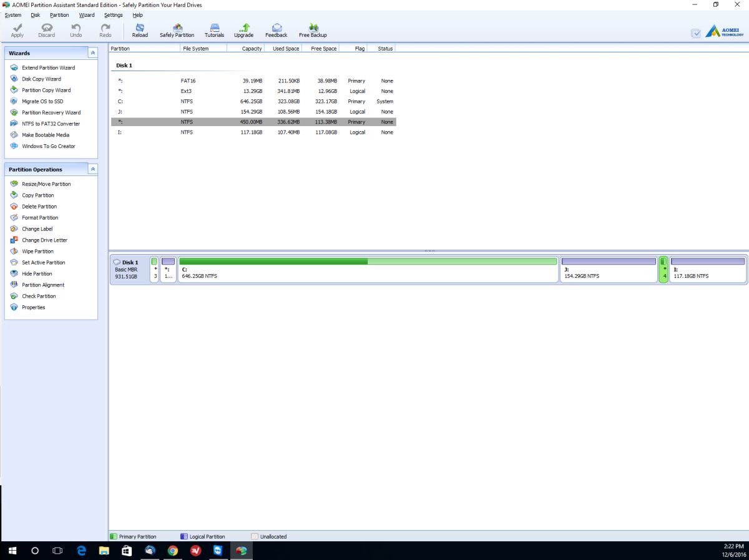This screenshot has width=749, height=560.
Task: Toggle the checkbox icon beside AOMEI logo
Action: (696, 33)
